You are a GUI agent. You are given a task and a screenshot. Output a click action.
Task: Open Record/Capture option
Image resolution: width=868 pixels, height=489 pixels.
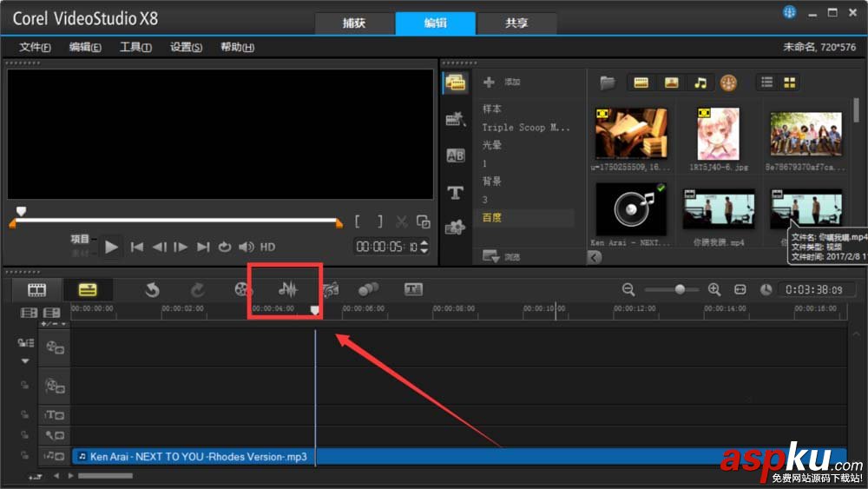242,289
